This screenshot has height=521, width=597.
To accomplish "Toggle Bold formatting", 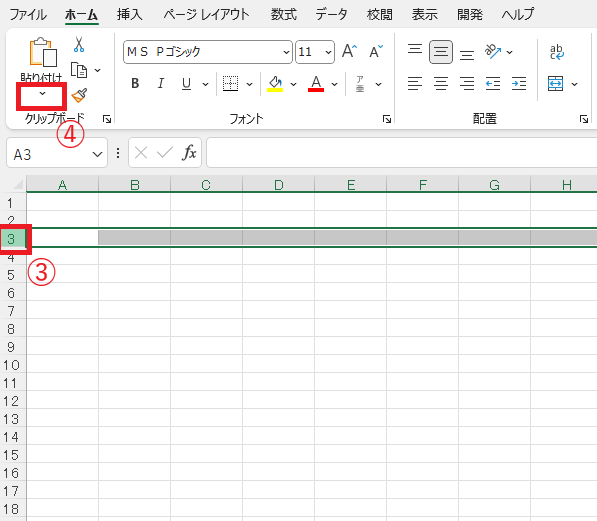I will pos(135,83).
